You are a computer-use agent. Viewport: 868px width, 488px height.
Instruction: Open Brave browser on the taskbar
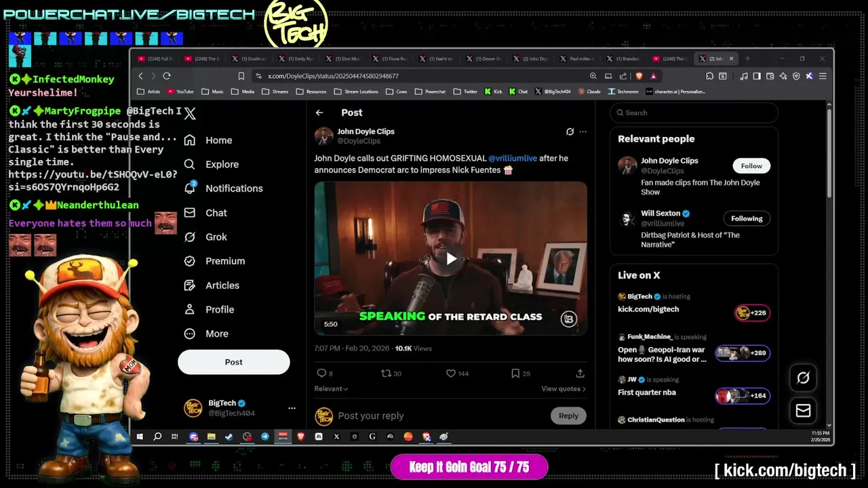pyautogui.click(x=300, y=437)
